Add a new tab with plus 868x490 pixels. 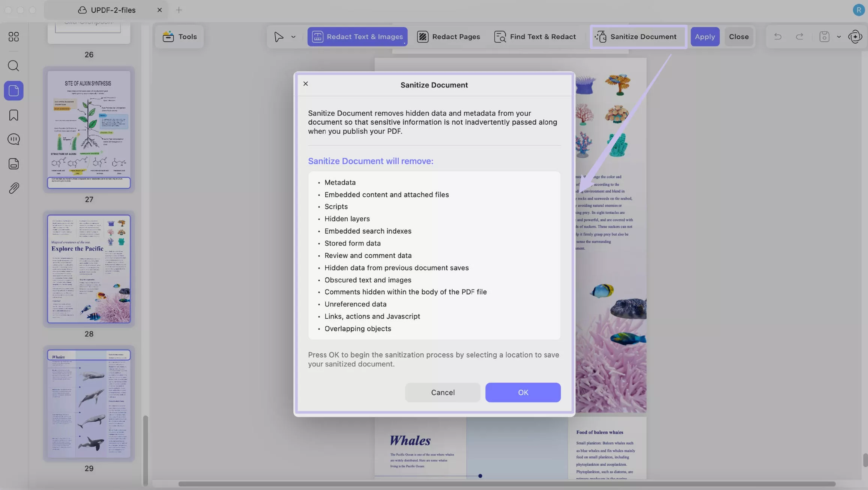pos(179,10)
